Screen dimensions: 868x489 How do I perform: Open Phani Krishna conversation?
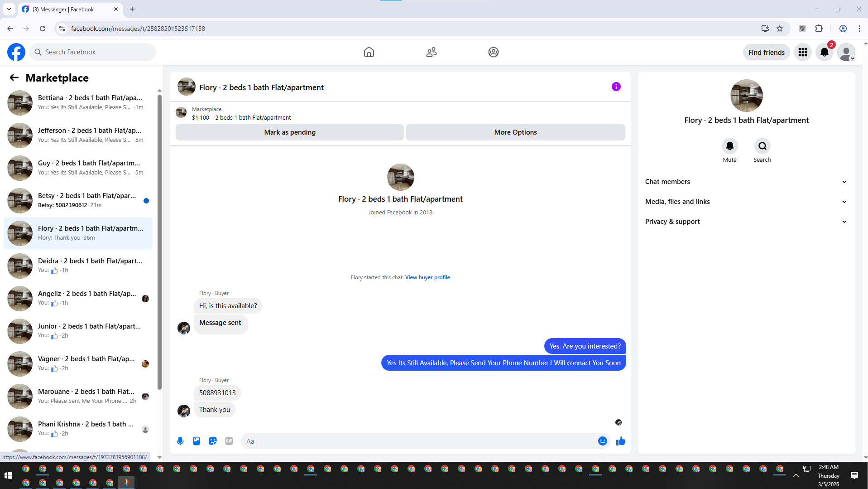pos(78,429)
